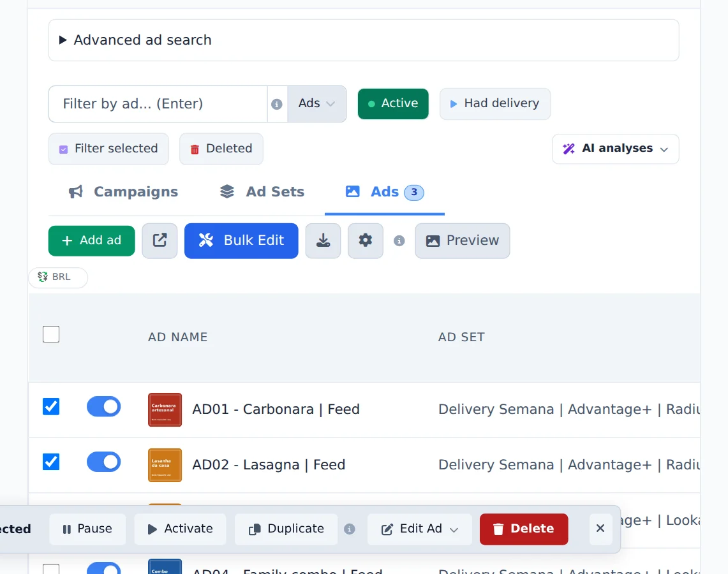Click the ad set cell of AD02 row
The height and width of the screenshot is (574, 728).
(568, 464)
